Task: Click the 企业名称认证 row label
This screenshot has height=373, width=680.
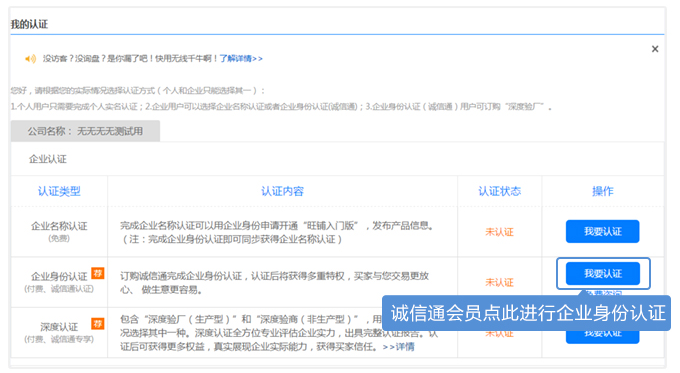Action: [x=59, y=226]
